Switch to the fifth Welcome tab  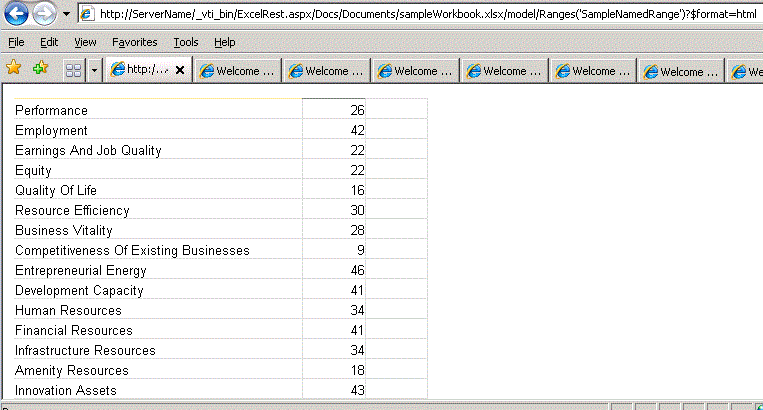tap(594, 71)
